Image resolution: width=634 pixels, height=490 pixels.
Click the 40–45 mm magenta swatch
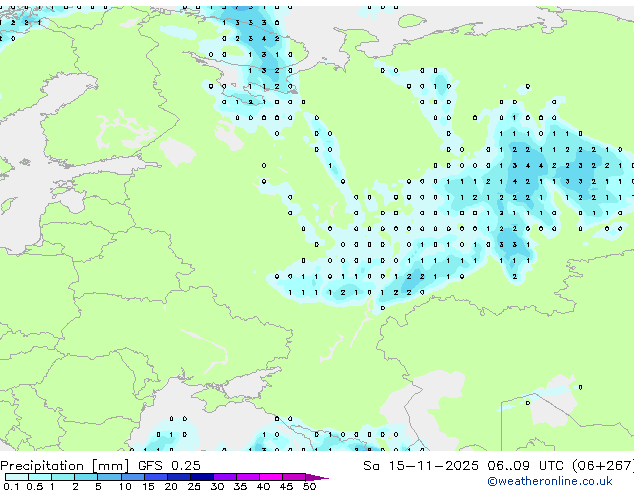(x=271, y=477)
